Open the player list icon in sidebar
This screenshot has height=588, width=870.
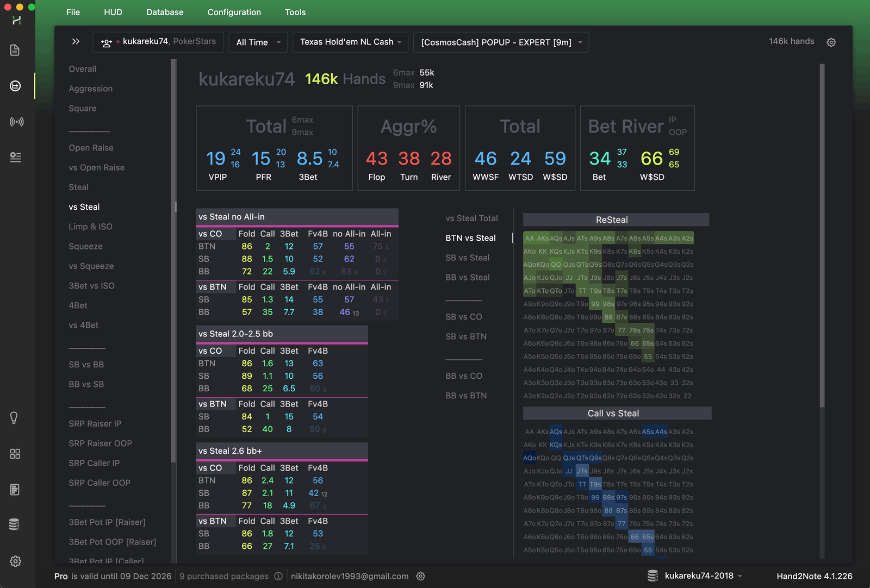(x=17, y=157)
